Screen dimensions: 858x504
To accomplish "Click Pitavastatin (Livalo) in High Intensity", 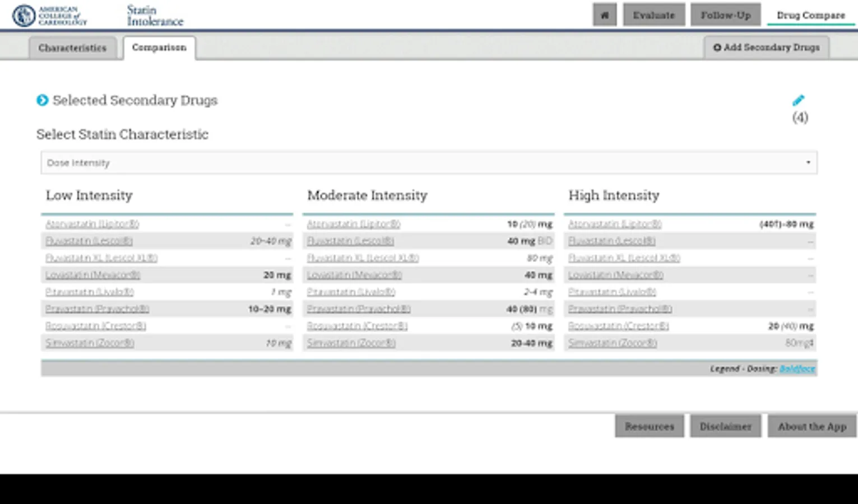I will [612, 292].
